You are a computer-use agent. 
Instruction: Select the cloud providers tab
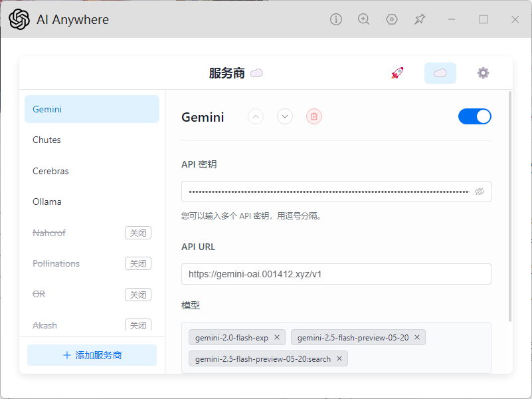coord(440,73)
